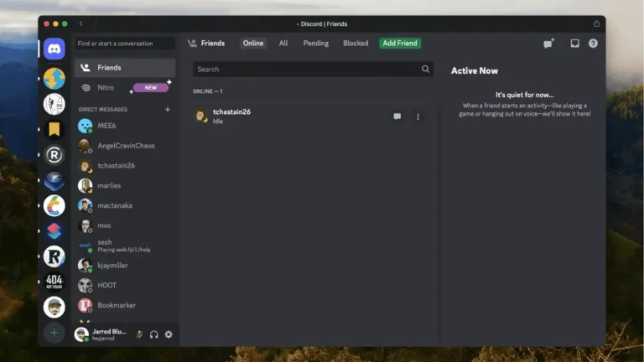644x362 pixels.
Task: Click the "Active Now" heading
Action: tap(475, 70)
